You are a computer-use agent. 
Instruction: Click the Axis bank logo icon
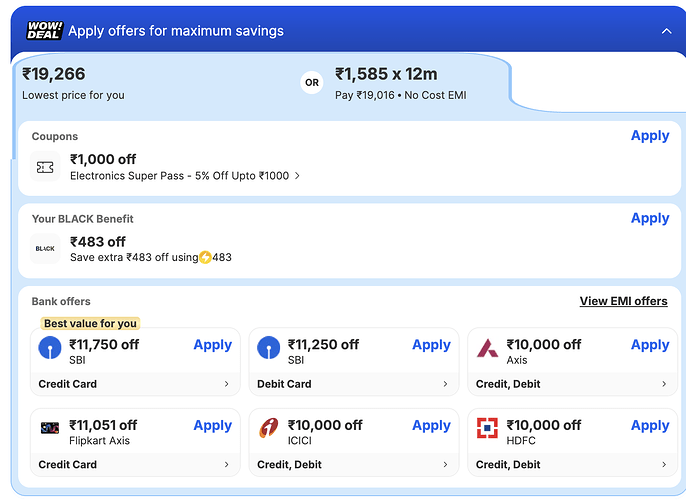click(488, 348)
